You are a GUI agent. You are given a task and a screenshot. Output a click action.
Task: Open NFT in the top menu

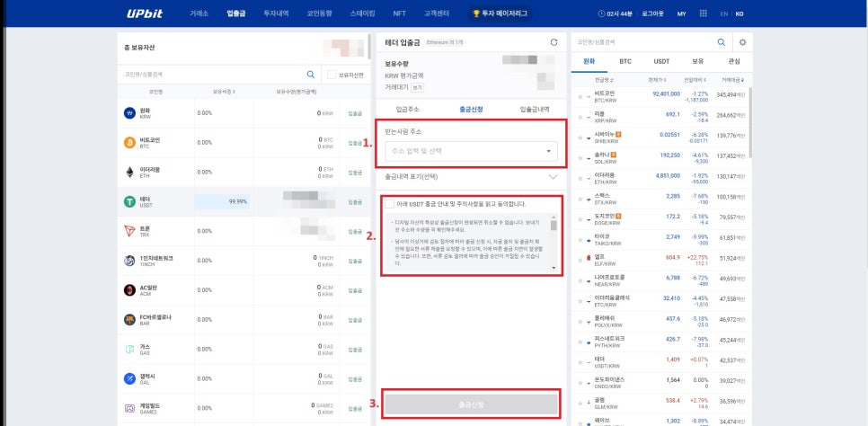tap(399, 13)
